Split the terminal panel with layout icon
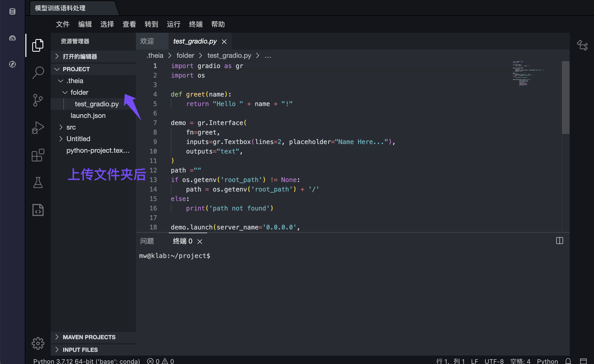 pyautogui.click(x=559, y=241)
